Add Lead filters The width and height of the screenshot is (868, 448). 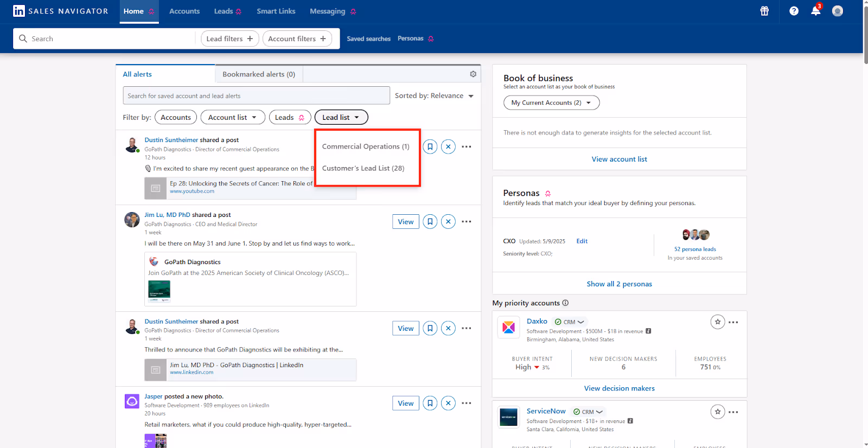pos(229,39)
